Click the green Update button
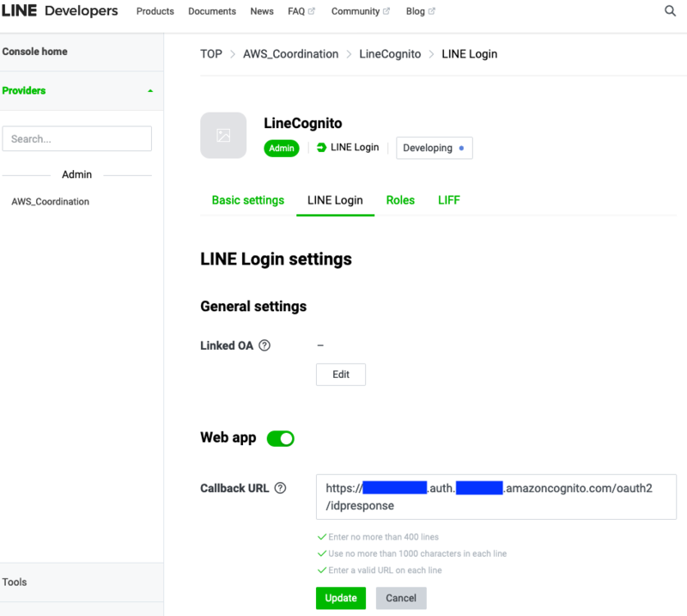Viewport: 687px width, 616px height. point(341,598)
